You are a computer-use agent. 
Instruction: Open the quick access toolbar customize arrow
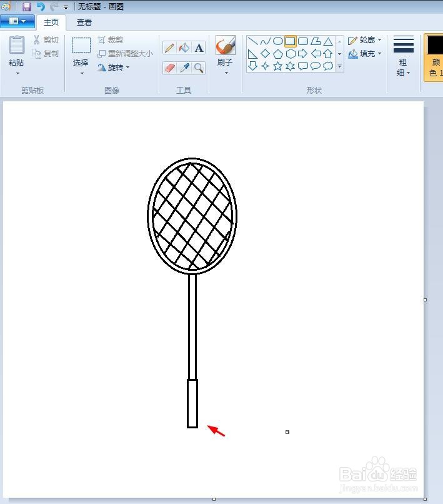coord(66,7)
